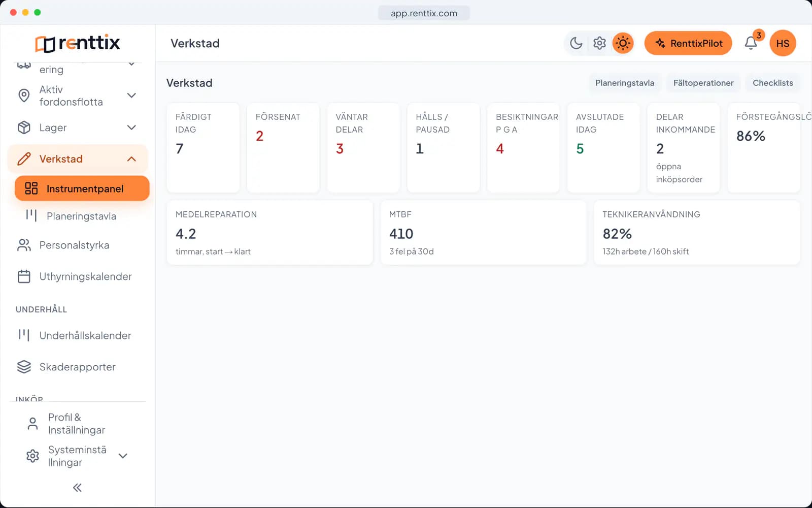812x508 pixels.
Task: Click the 86% first-time fix value
Action: 751,136
